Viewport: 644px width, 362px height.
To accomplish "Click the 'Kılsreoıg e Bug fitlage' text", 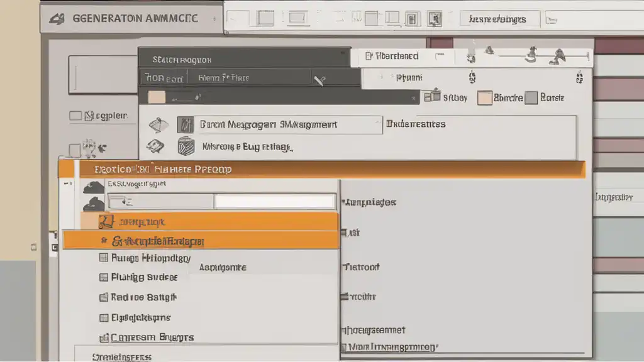I will tap(247, 147).
